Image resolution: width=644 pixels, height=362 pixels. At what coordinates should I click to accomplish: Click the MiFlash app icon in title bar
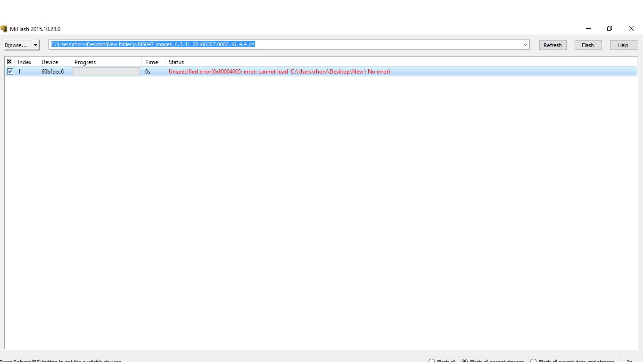point(4,29)
